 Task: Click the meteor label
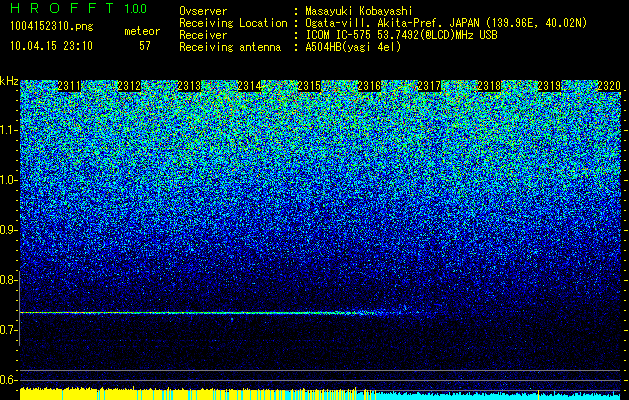(x=142, y=31)
